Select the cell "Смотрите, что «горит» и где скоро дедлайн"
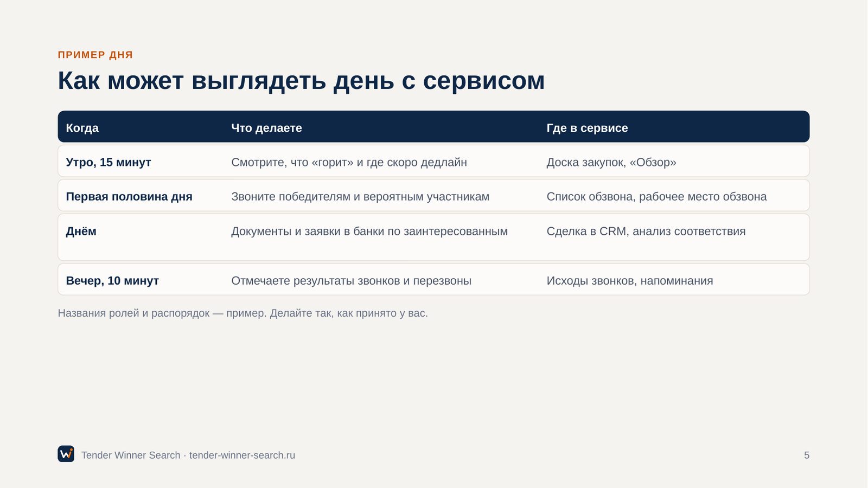 pos(349,162)
